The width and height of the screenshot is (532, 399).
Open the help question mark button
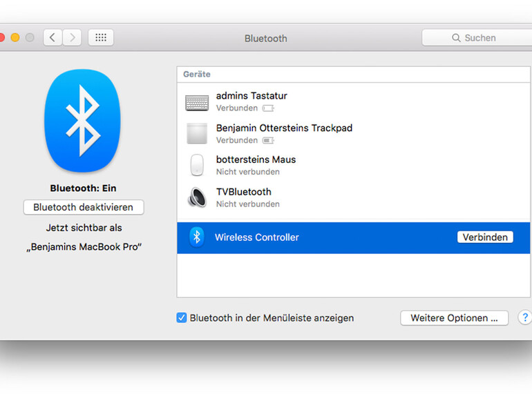[x=525, y=318]
